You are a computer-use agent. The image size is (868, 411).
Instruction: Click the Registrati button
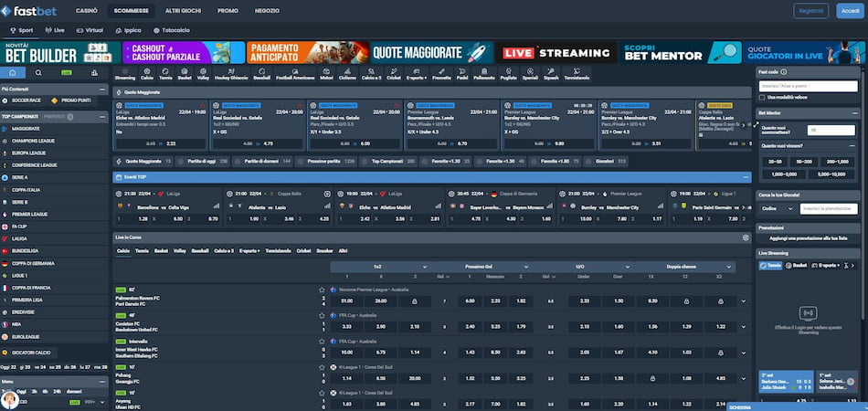pos(811,11)
